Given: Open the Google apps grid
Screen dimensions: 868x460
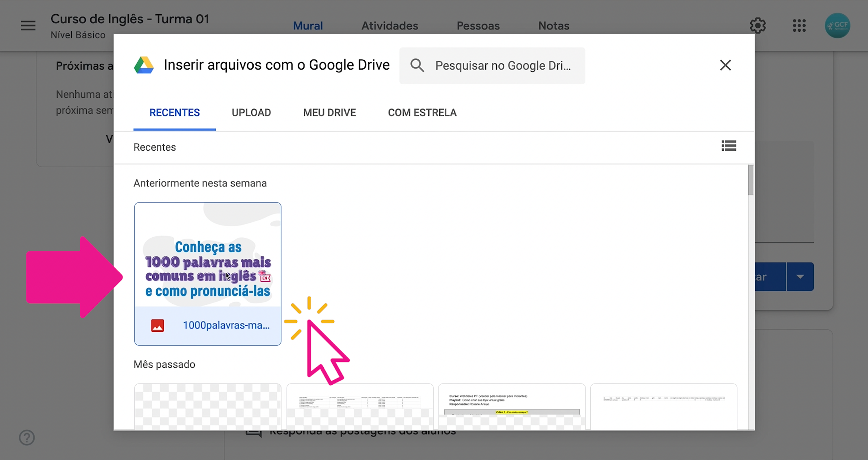Looking at the screenshot, I should point(799,26).
